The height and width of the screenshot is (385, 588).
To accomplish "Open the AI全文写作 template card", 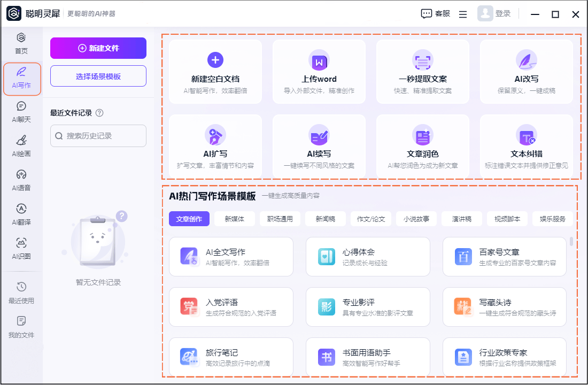I will pos(231,257).
